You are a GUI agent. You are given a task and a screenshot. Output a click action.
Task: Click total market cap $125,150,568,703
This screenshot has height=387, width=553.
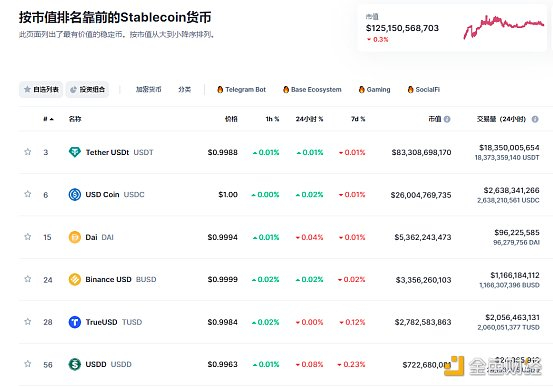(x=402, y=28)
